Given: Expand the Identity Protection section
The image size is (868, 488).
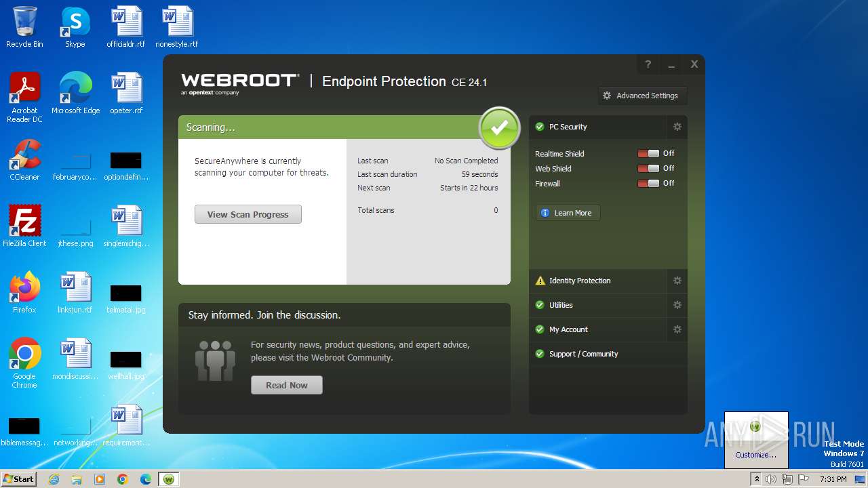Looking at the screenshot, I should (599, 281).
